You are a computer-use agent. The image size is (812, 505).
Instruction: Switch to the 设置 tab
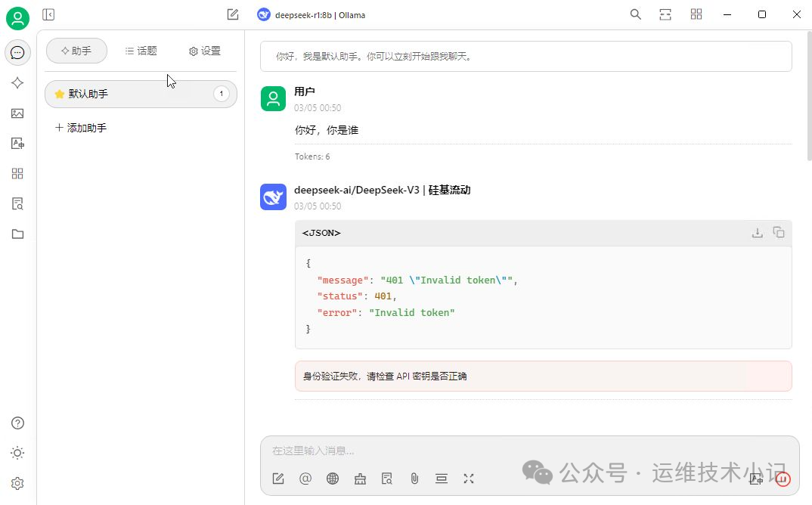point(205,51)
